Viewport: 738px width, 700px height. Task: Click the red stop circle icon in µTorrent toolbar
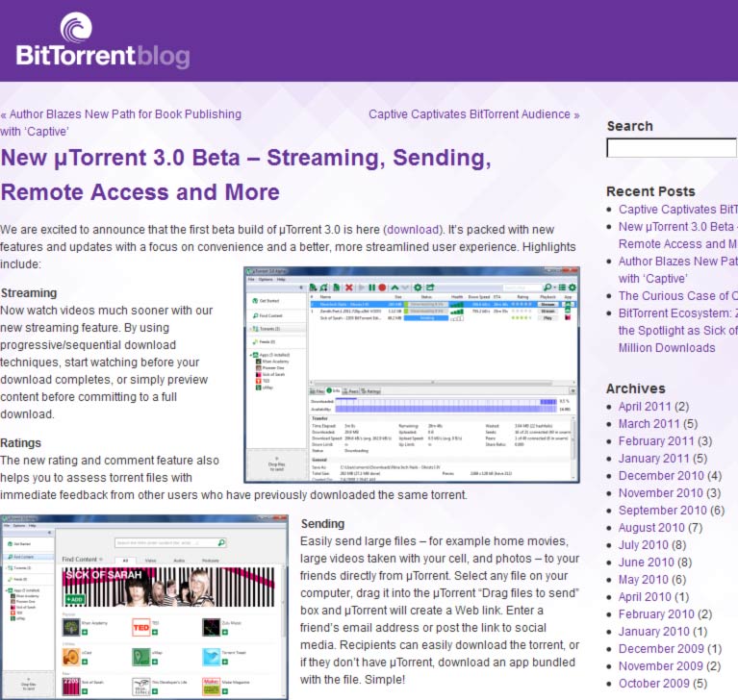382,287
